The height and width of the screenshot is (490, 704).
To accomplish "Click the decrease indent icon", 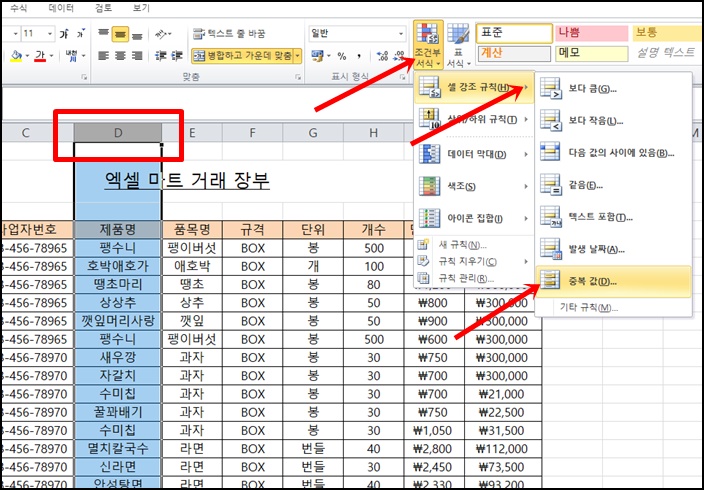I will (x=161, y=56).
